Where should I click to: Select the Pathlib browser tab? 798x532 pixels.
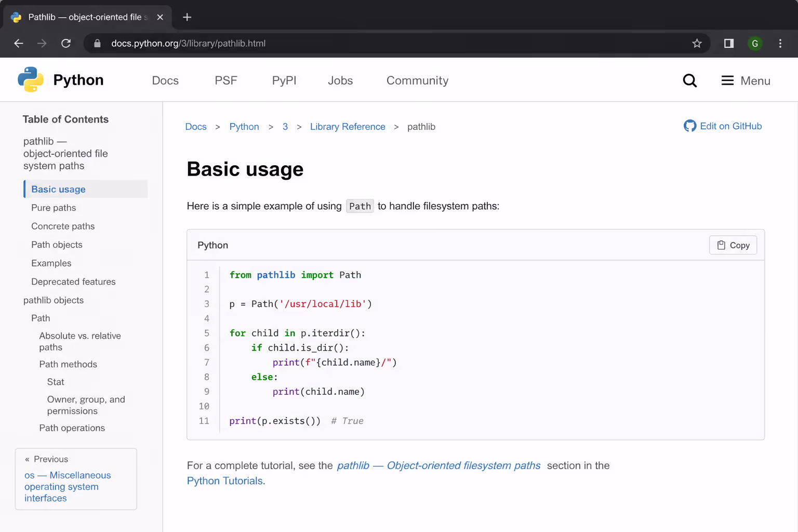coord(87,17)
